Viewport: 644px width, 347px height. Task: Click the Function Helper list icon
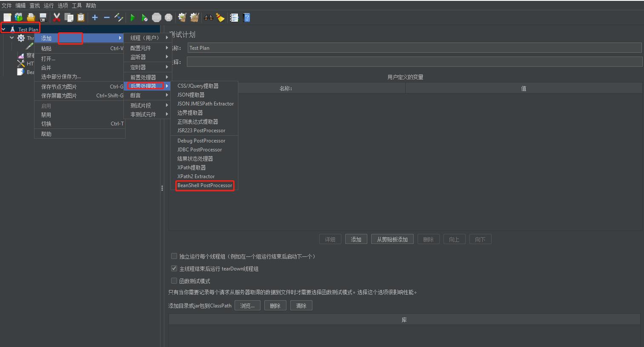234,17
